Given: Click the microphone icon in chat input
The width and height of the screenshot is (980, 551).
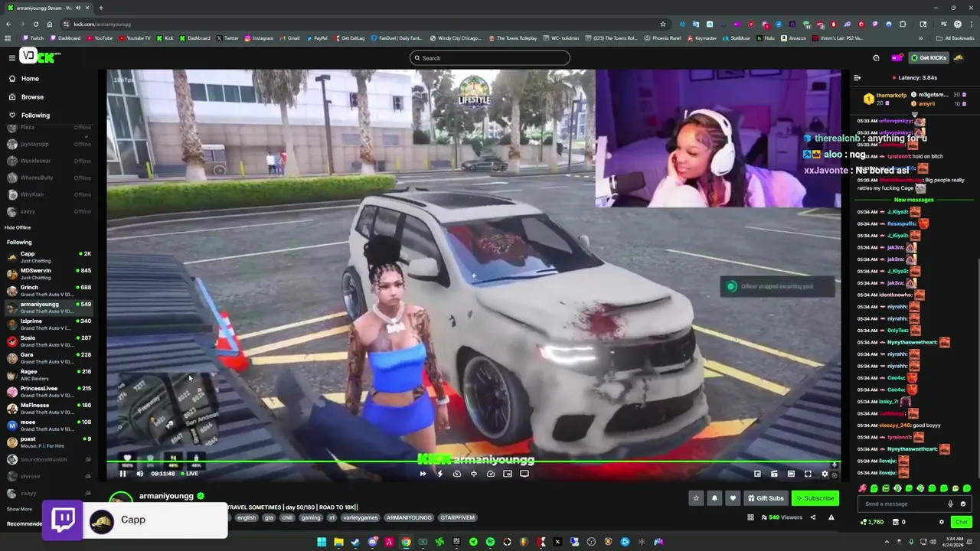Looking at the screenshot, I should 950,504.
